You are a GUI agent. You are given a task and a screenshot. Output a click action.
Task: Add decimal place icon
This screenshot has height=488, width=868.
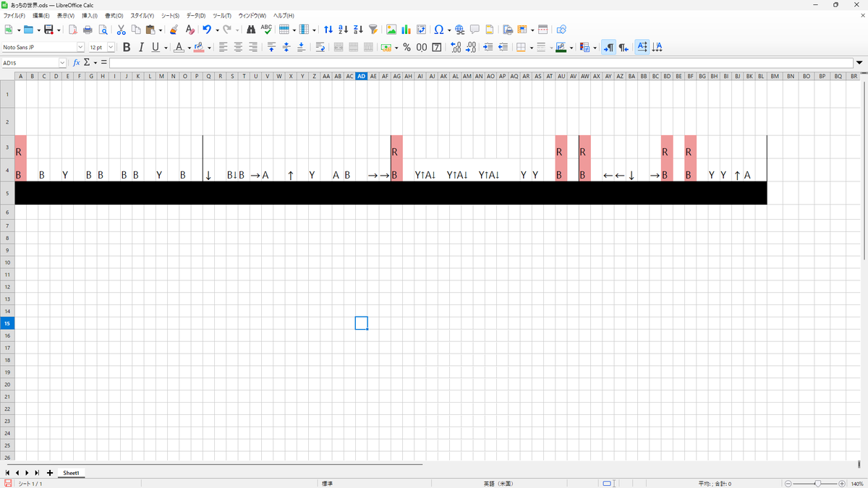(x=455, y=47)
